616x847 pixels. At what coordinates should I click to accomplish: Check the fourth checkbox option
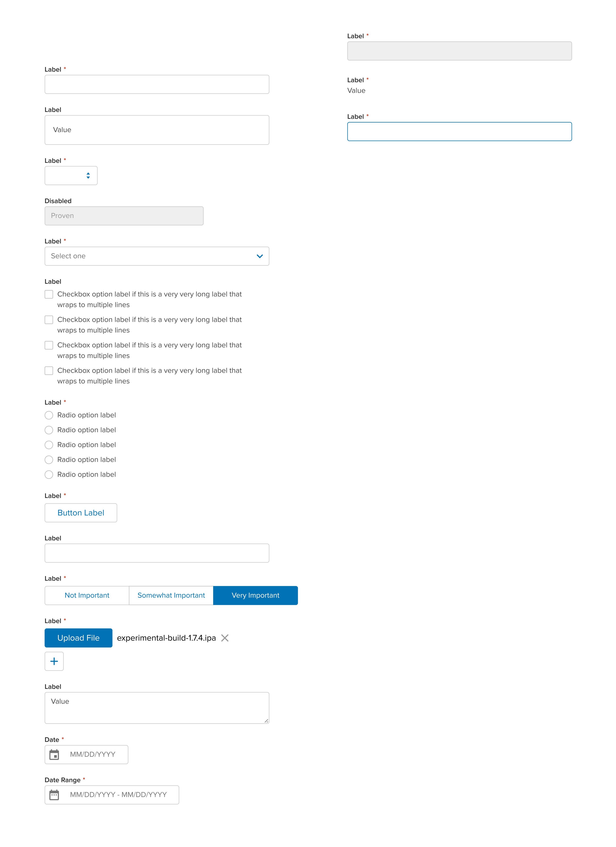[49, 371]
